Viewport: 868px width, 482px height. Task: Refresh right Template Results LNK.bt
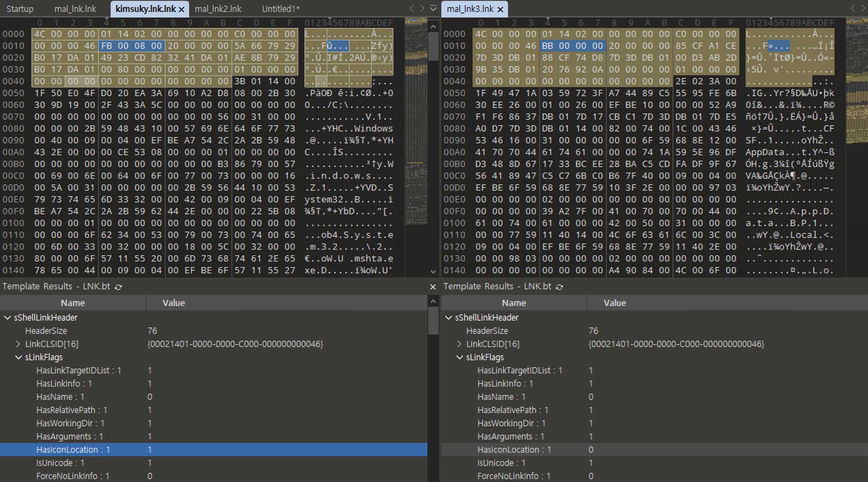(559, 287)
